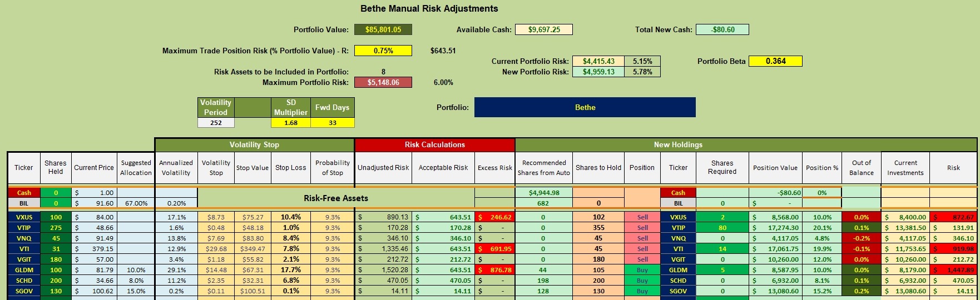The width and height of the screenshot is (980, 300).
Task: Click the Portfolio Beta value 0.364
Action: 775,61
